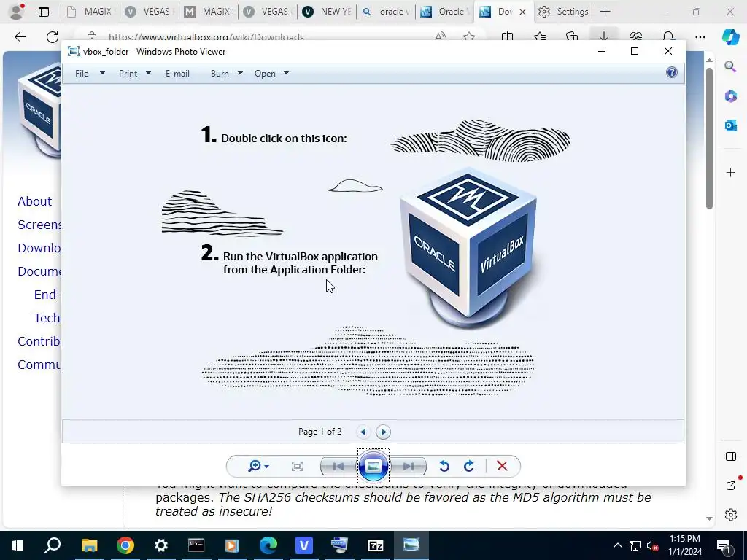Screen dimensions: 747x560
Task: Go to previous page arrow
Action: (x=363, y=432)
